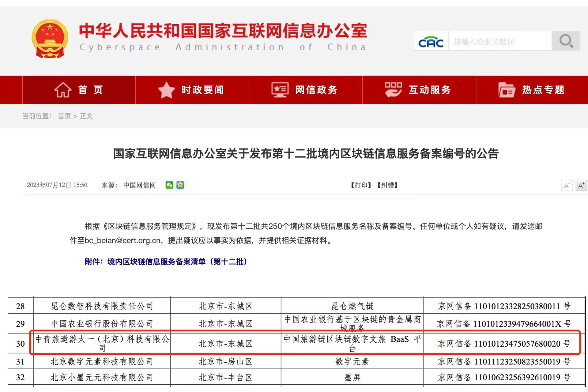Click region cell 北京市-丰台区
Image resolution: width=588 pixels, height=392 pixels.
coord(226,377)
